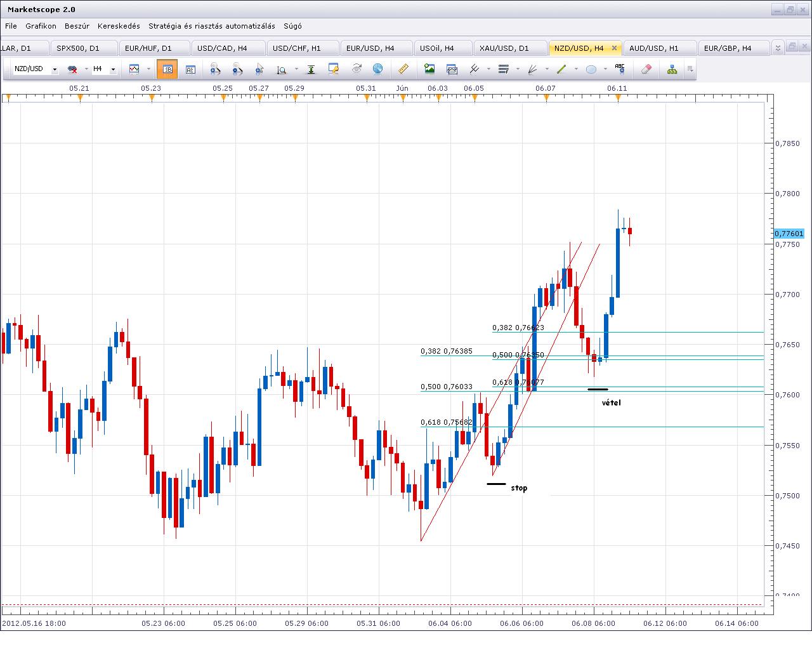
Task: Click the 0,382 0,76385 Fibonacci label
Action: [x=447, y=351]
